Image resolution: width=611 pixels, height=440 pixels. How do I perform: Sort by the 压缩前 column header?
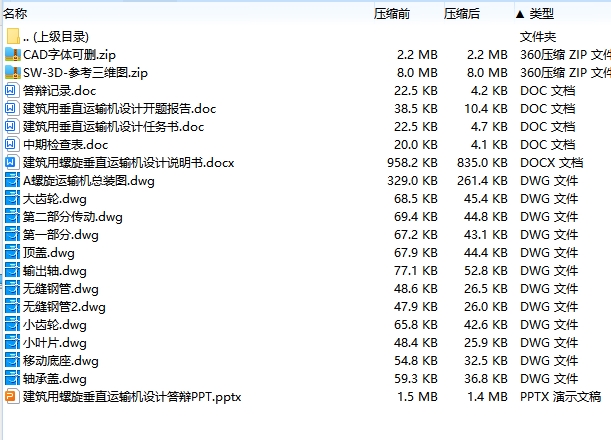coord(392,14)
